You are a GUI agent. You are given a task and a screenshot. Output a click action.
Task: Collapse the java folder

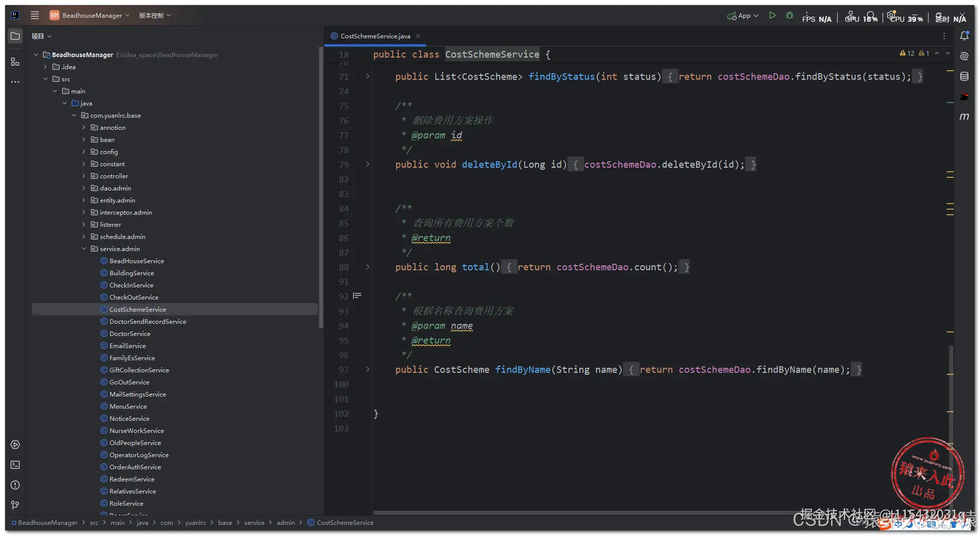click(65, 103)
